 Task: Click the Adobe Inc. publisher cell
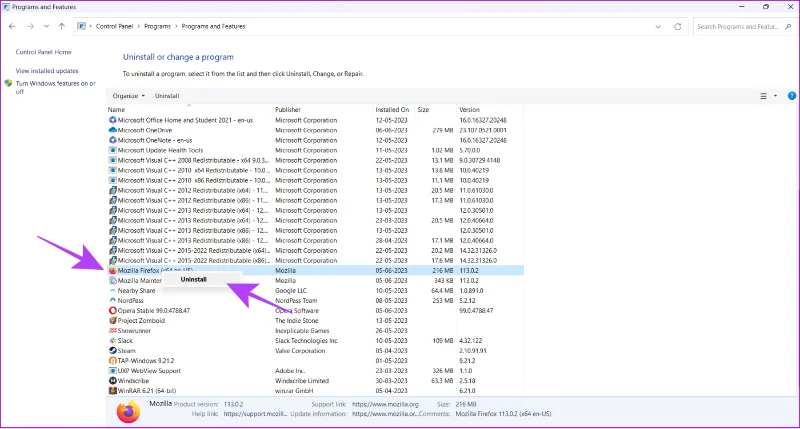[x=290, y=370]
